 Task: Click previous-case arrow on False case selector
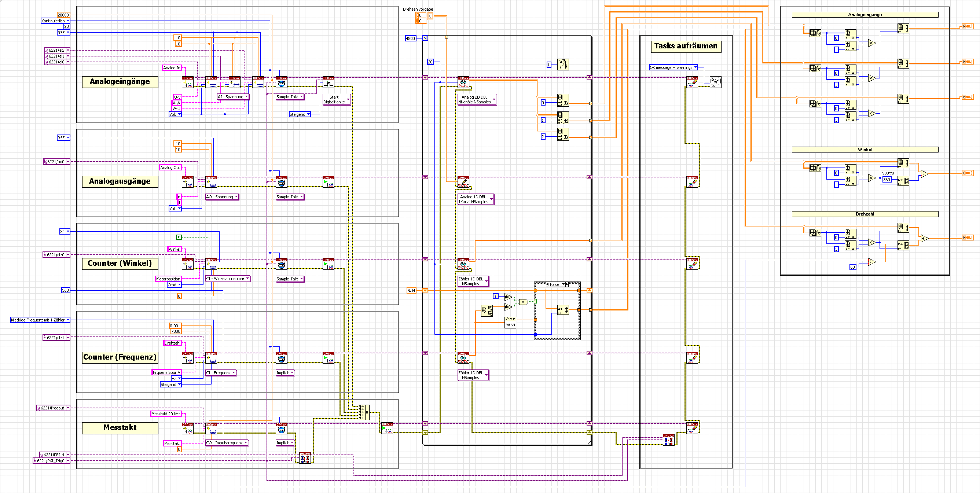click(x=547, y=284)
